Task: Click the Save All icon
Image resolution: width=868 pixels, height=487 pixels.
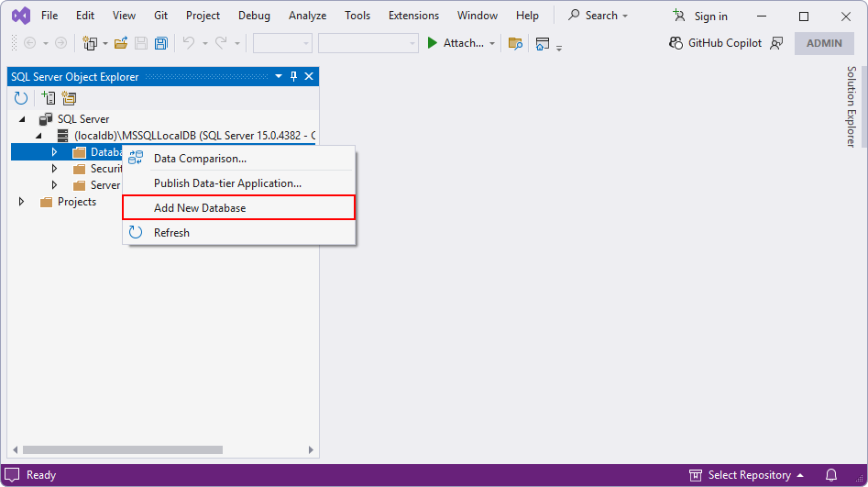Action: tap(161, 43)
